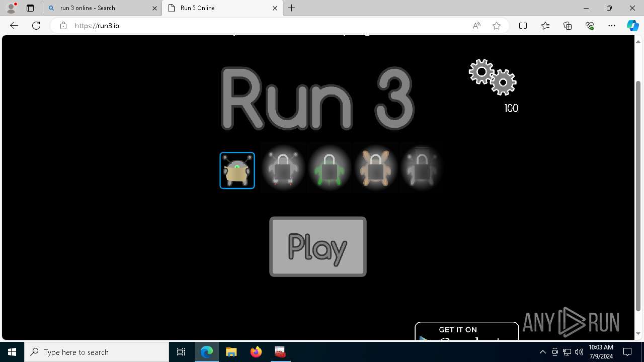Open browser Collections
Screen dimensions: 644x362
point(568,26)
